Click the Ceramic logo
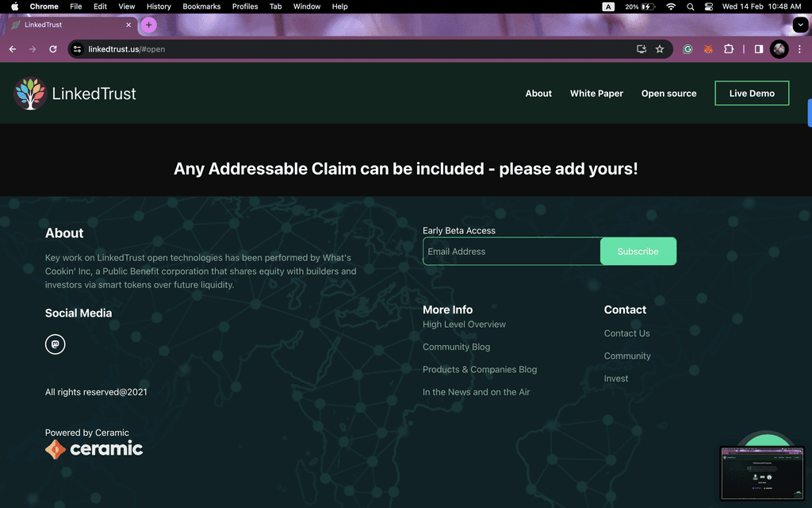 (x=94, y=449)
